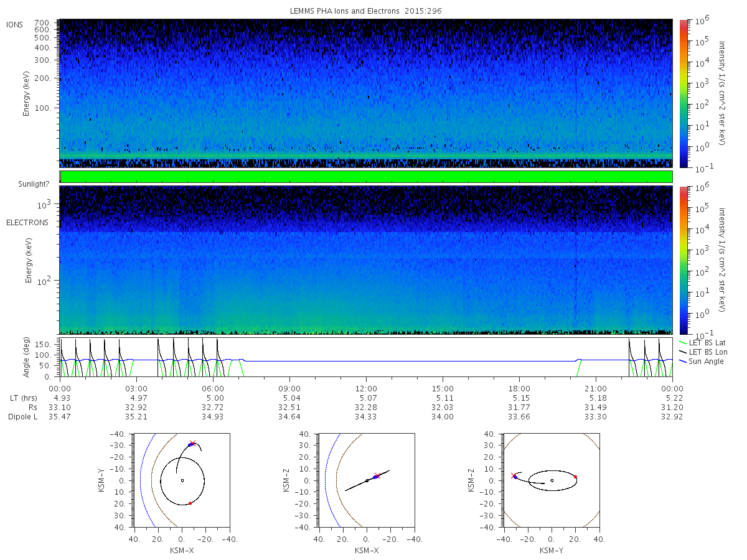Image resolution: width=747 pixels, height=560 pixels.
Task: Click the IONS panel label
Action: [x=15, y=24]
